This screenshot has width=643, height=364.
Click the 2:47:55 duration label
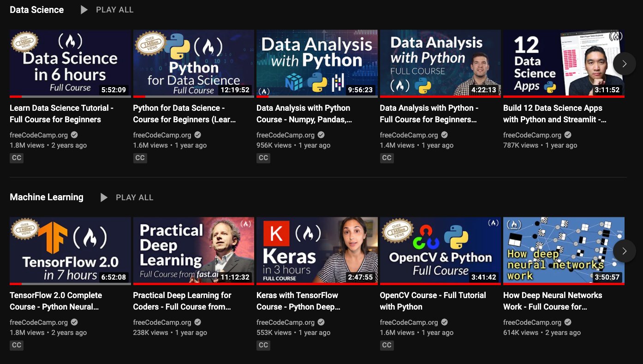point(360,277)
